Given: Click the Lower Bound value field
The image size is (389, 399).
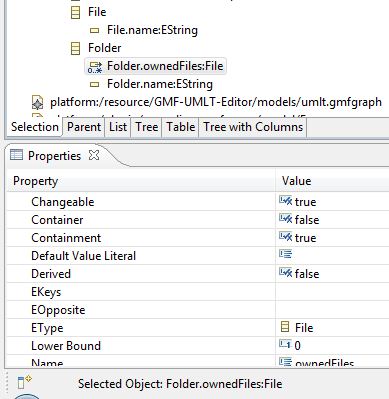Looking at the screenshot, I should click(x=332, y=346).
